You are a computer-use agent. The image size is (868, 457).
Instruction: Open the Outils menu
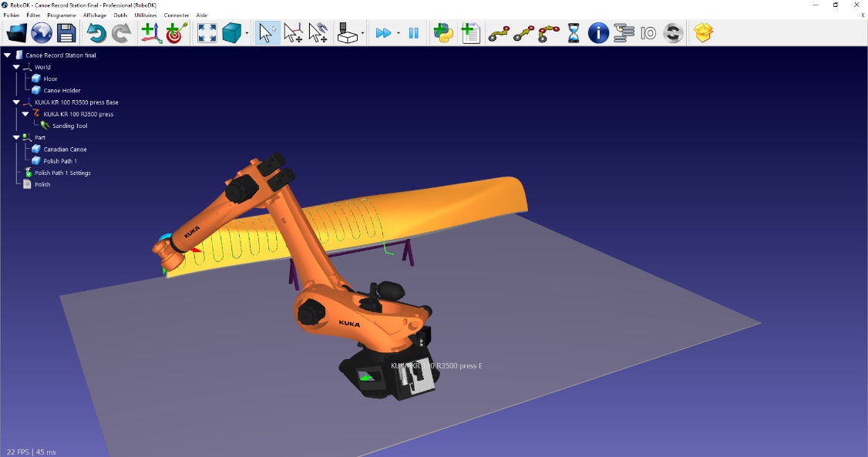[121, 15]
